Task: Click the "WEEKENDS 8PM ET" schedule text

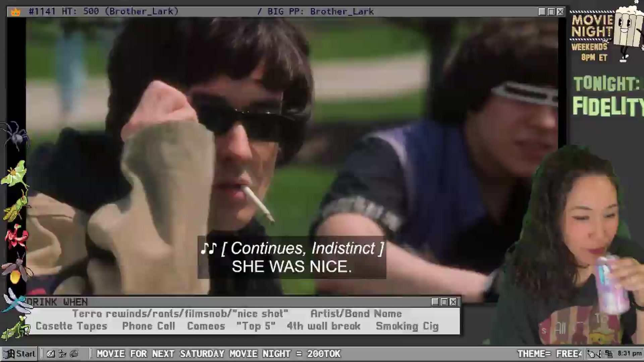Action: (590, 52)
